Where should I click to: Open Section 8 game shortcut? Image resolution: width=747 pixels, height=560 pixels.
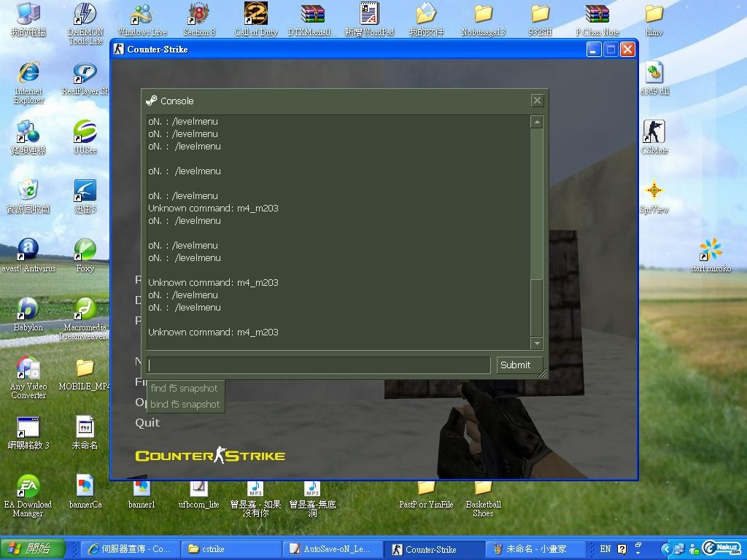pos(199,19)
